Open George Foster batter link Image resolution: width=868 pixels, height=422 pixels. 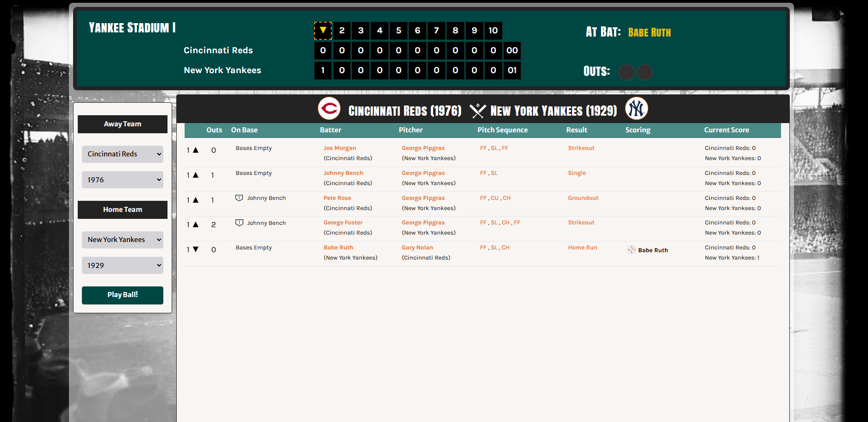343,223
